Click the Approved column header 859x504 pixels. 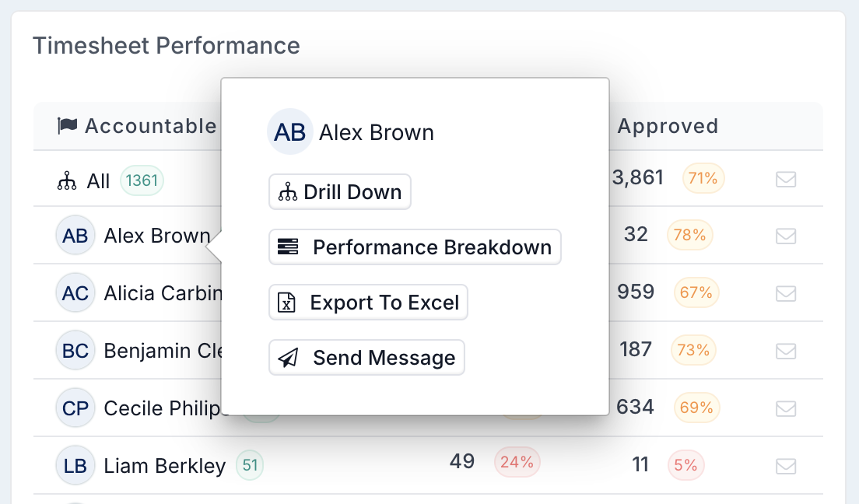tap(668, 126)
